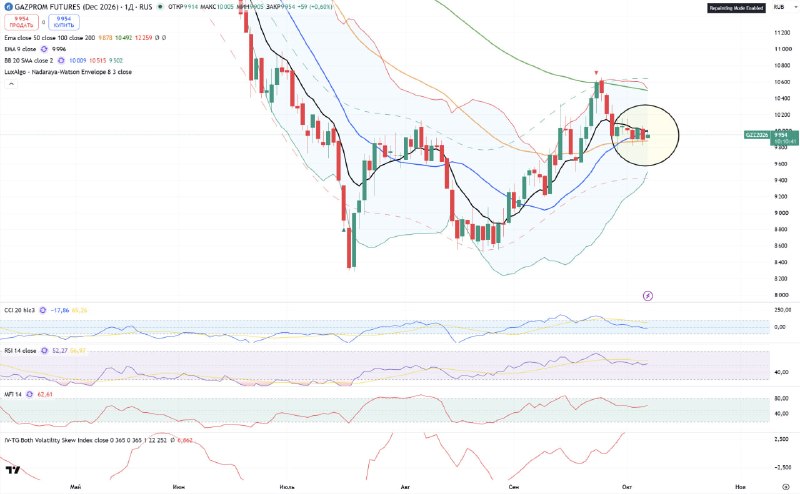Viewport: 800px width, 494px height.
Task: Select the IV-TG Both Volatility Skew Index legend
Action: point(85,440)
